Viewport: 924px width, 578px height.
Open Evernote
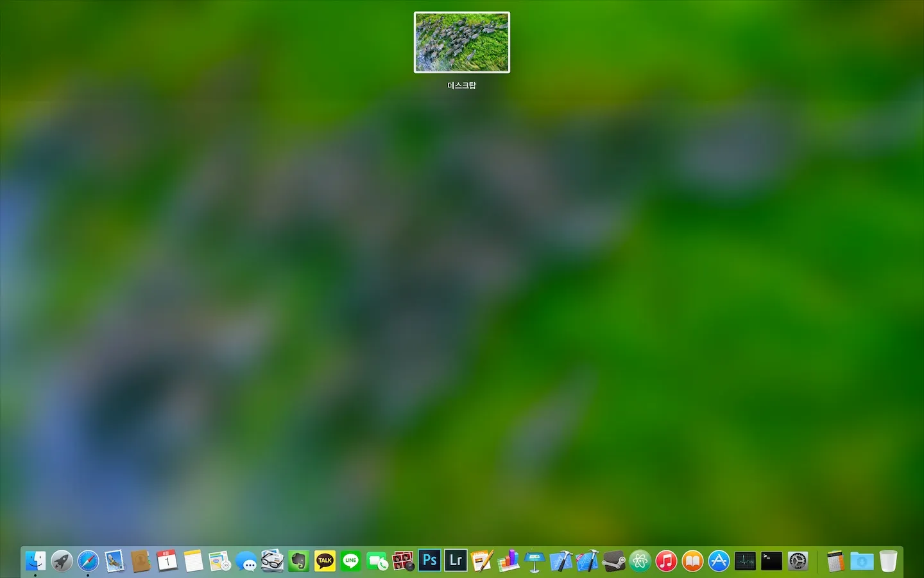pyautogui.click(x=298, y=561)
